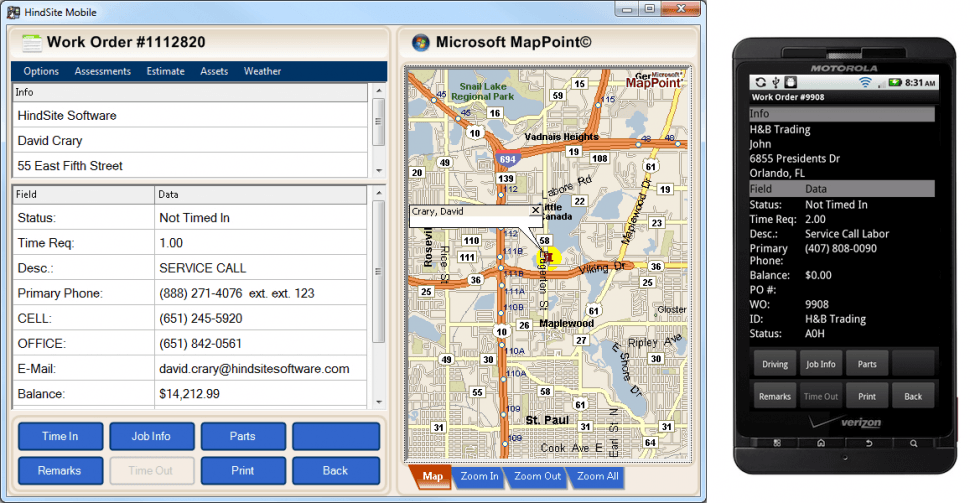Click Info panel scroll up arrow
The height and width of the screenshot is (503, 970).
tap(379, 91)
